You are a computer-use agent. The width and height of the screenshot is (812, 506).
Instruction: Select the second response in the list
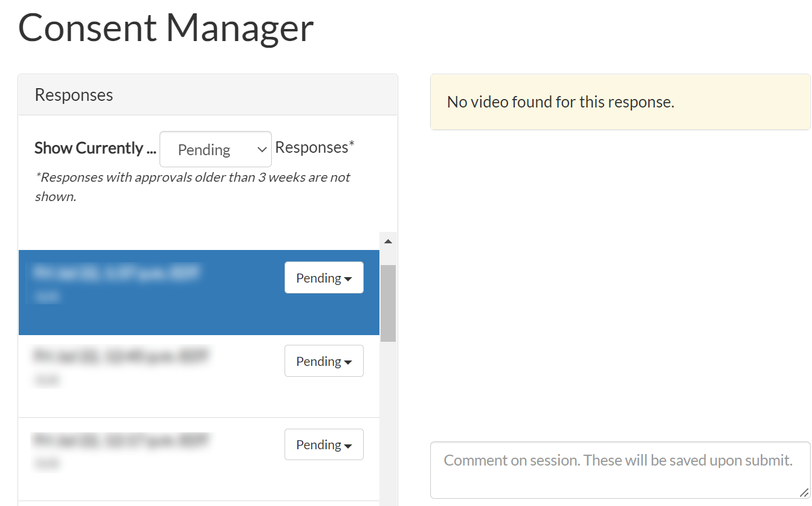[199, 376]
